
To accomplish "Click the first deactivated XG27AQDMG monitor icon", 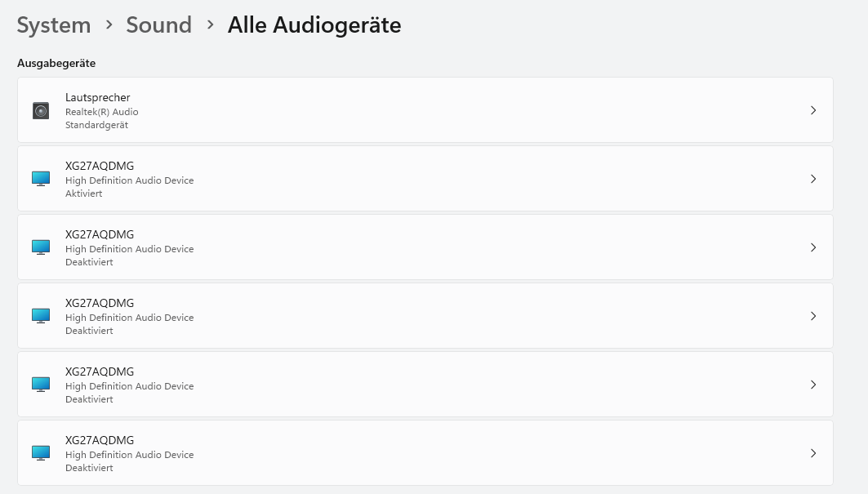I will [41, 247].
